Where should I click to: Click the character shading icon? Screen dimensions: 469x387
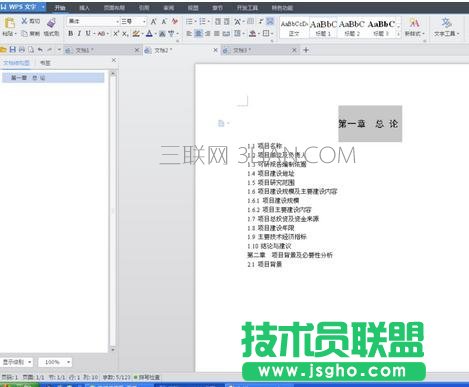click(162, 34)
